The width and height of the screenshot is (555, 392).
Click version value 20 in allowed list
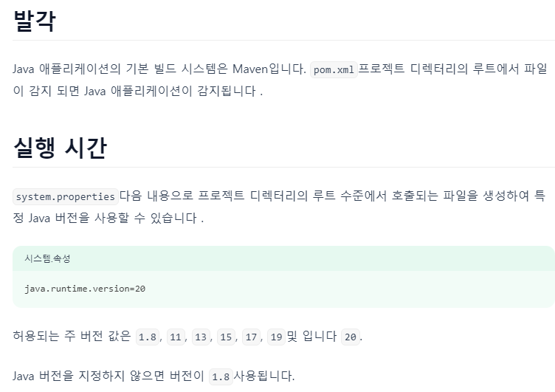(x=351, y=337)
